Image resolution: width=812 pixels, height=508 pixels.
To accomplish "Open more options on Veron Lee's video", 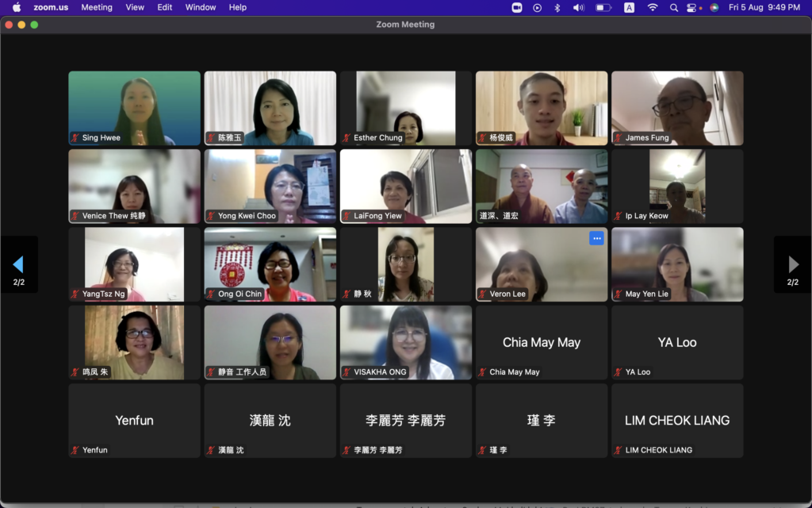I will 596,238.
